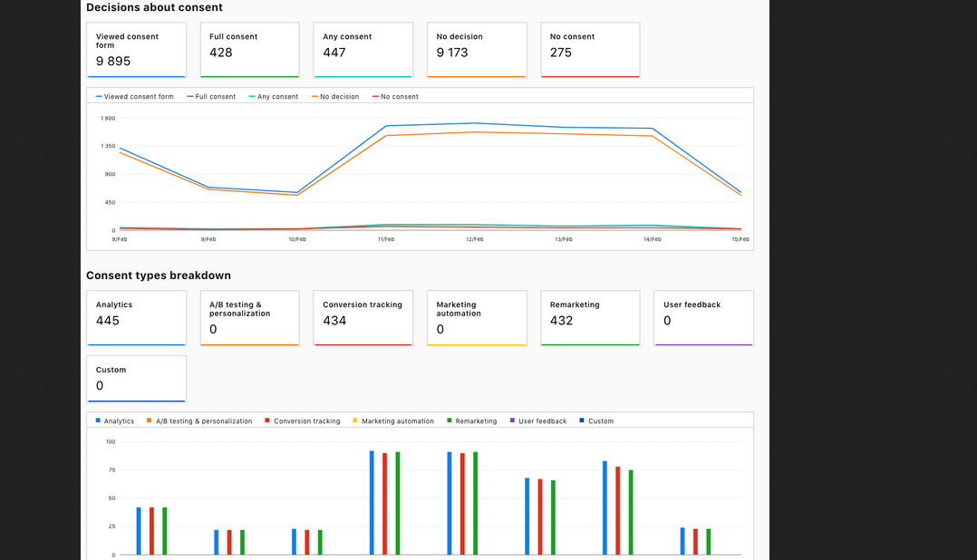Click 12/Feb label on line chart axis
Image resolution: width=977 pixels, height=560 pixels.
pyautogui.click(x=474, y=239)
